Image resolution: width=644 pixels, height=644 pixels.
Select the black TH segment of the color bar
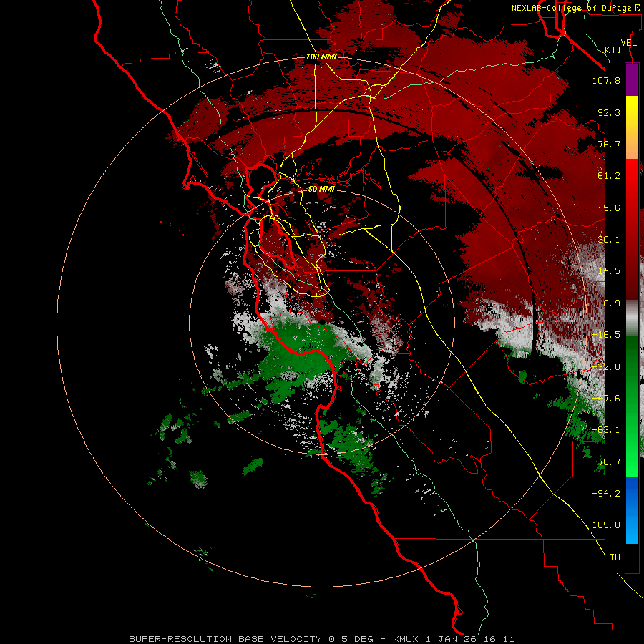click(632, 558)
